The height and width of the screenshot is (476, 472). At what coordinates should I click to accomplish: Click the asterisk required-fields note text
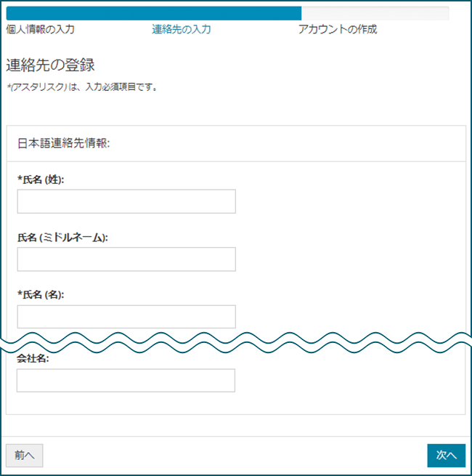click(x=82, y=87)
